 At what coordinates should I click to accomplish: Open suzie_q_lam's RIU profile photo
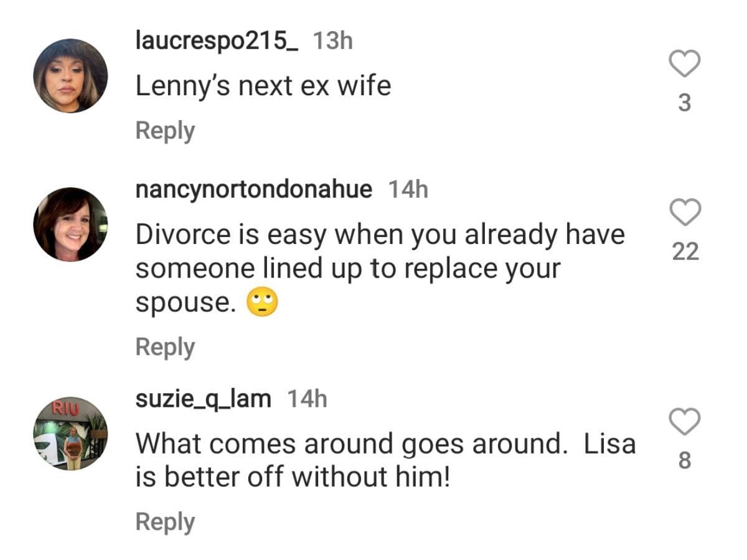70,434
